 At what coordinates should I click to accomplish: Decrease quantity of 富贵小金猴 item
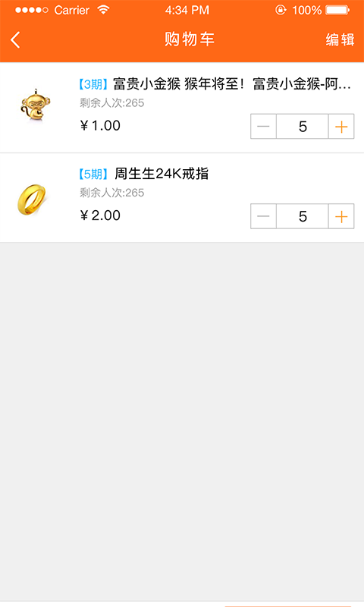click(x=263, y=126)
